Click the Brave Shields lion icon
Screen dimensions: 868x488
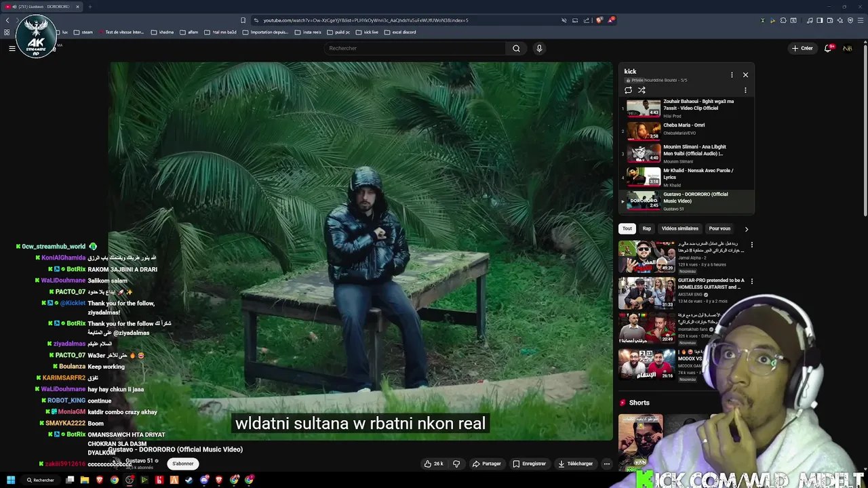click(x=599, y=20)
